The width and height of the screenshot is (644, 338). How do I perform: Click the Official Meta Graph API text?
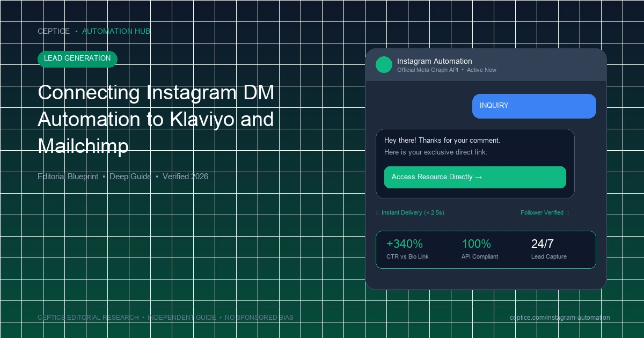coord(428,70)
